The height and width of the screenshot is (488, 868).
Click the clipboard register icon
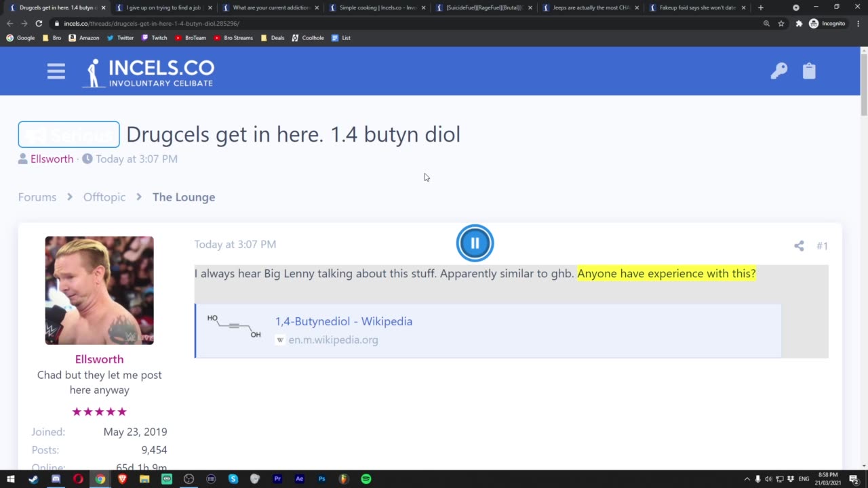(809, 71)
